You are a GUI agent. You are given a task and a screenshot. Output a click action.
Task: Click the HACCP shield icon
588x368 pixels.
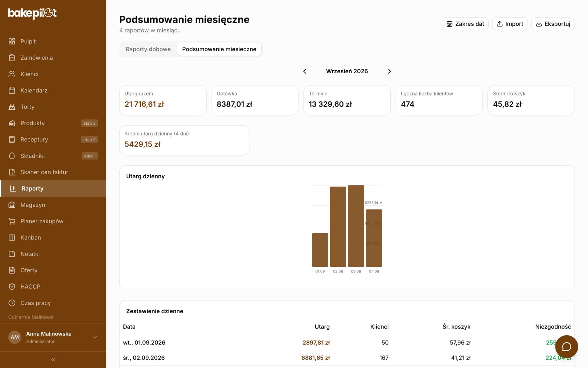(x=12, y=287)
